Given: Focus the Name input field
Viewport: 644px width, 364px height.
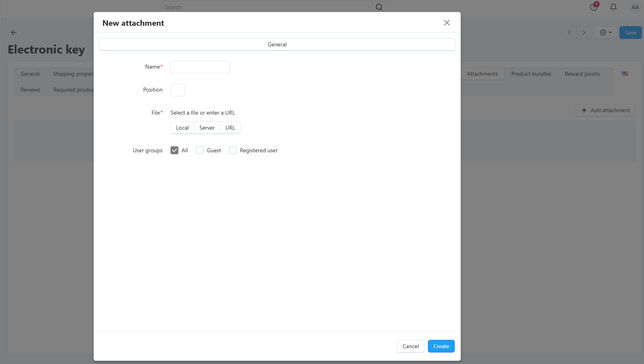Looking at the screenshot, I should click(200, 67).
